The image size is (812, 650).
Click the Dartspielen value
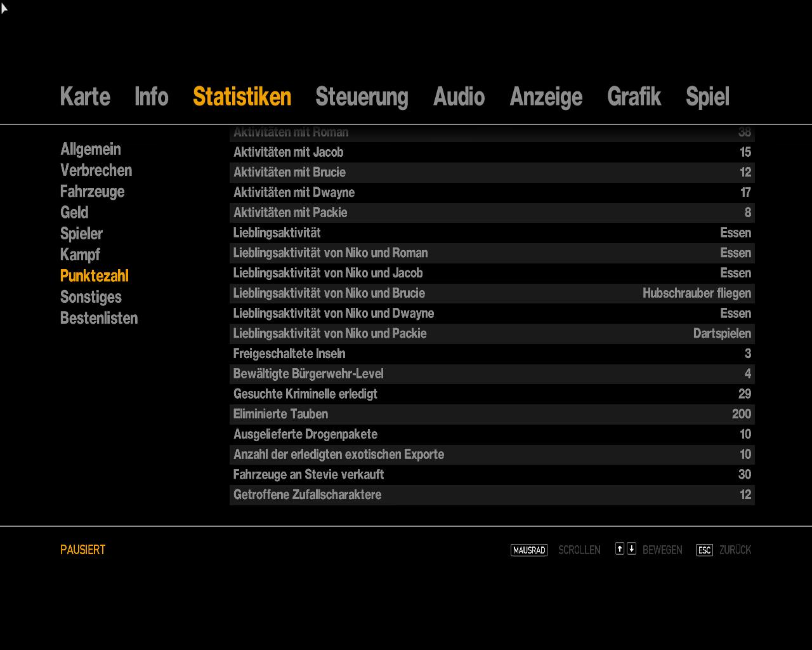(722, 334)
